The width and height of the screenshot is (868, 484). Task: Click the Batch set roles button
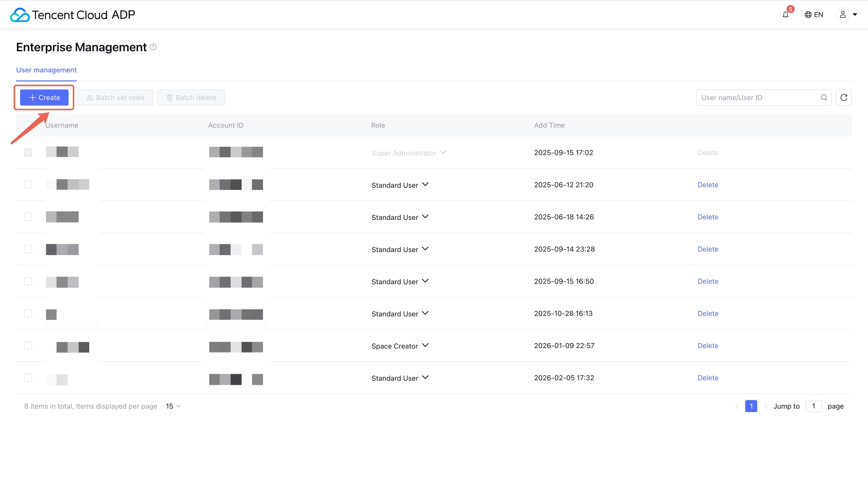point(115,98)
